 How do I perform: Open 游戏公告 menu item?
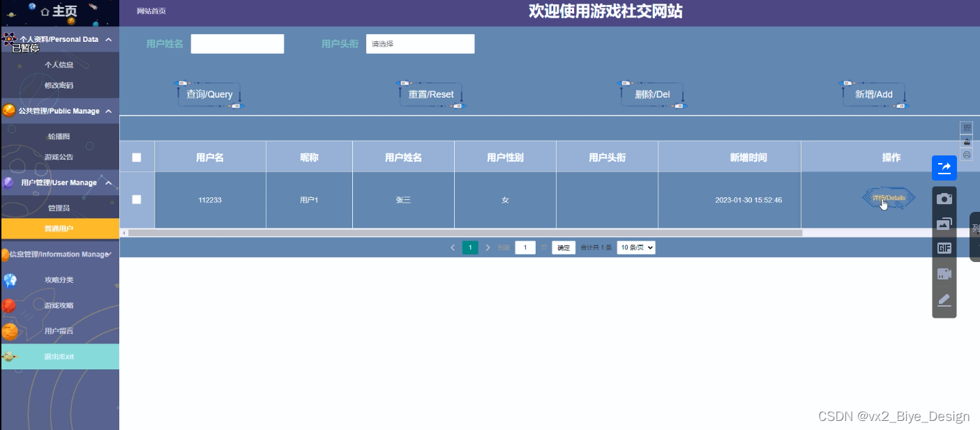(59, 158)
